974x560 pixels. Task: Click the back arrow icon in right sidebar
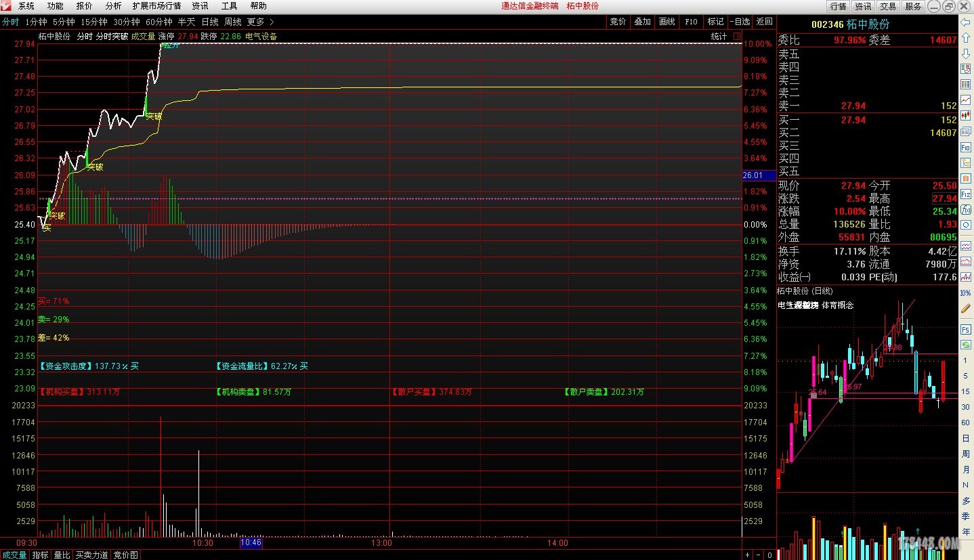(x=965, y=22)
